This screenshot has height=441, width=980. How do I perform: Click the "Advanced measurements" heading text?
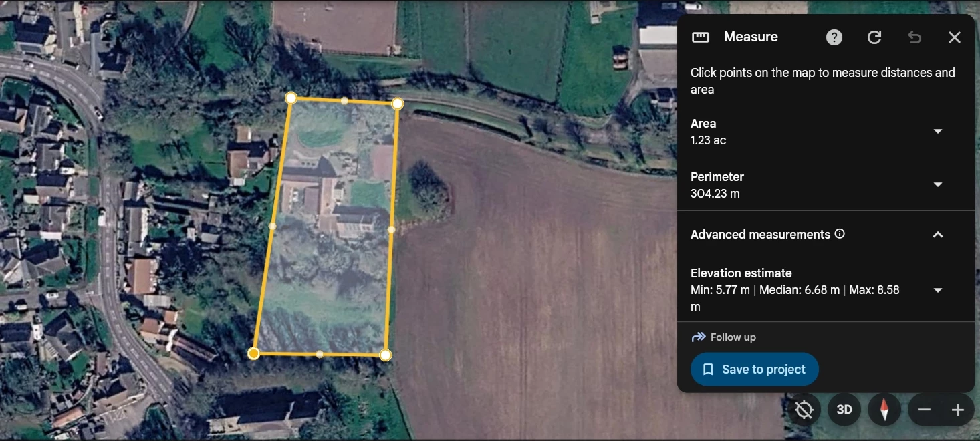click(x=760, y=235)
